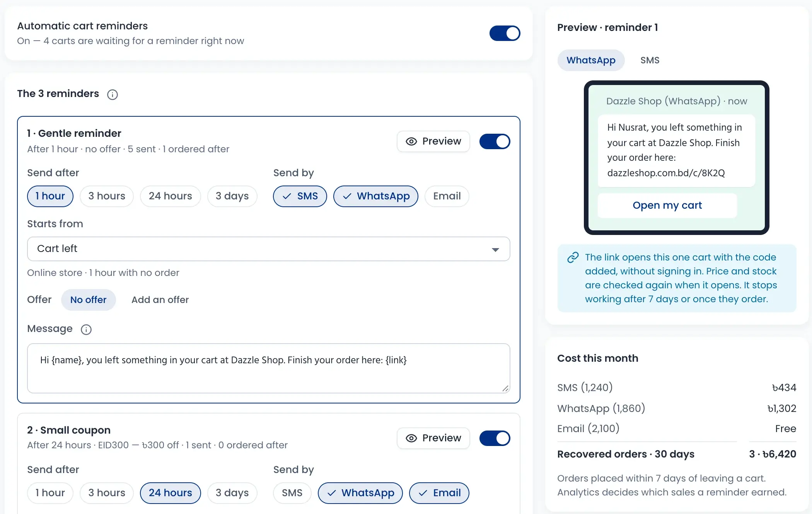
Task: Click the '1 · Gentle reminder' heading
Action: point(74,134)
